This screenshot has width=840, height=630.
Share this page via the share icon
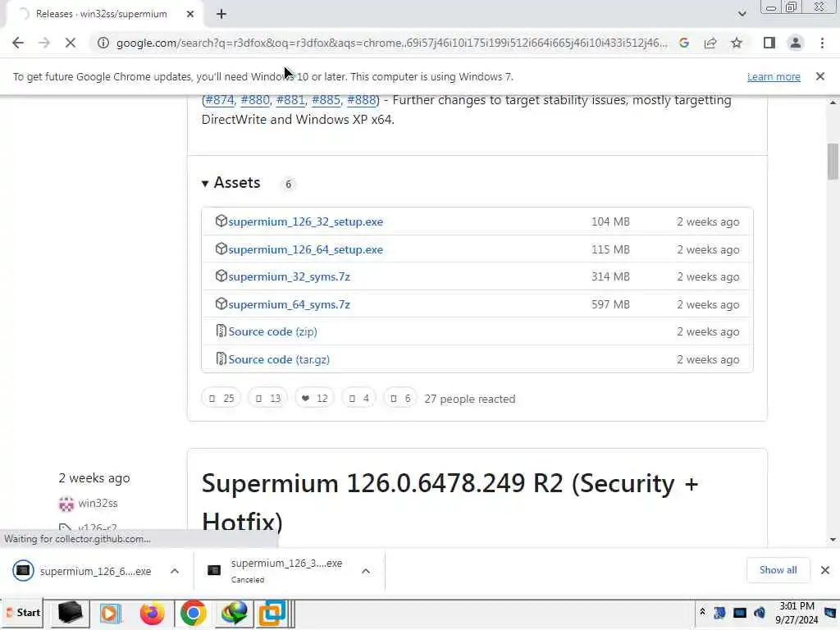[x=710, y=43]
